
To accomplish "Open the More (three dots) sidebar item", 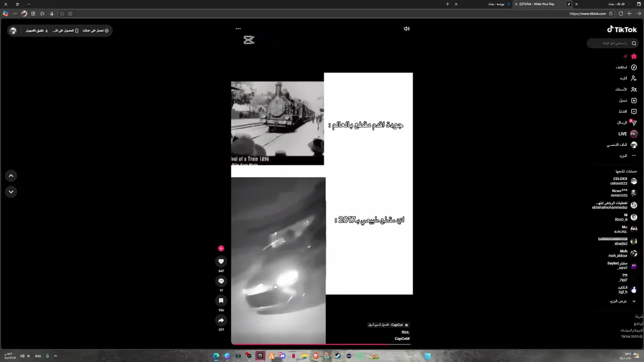I will (x=629, y=156).
